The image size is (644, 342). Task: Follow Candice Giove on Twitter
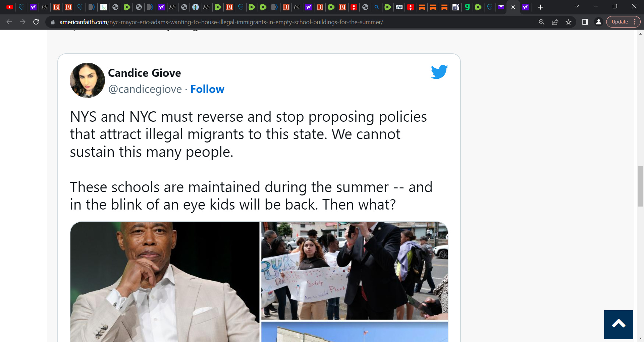[x=207, y=89]
